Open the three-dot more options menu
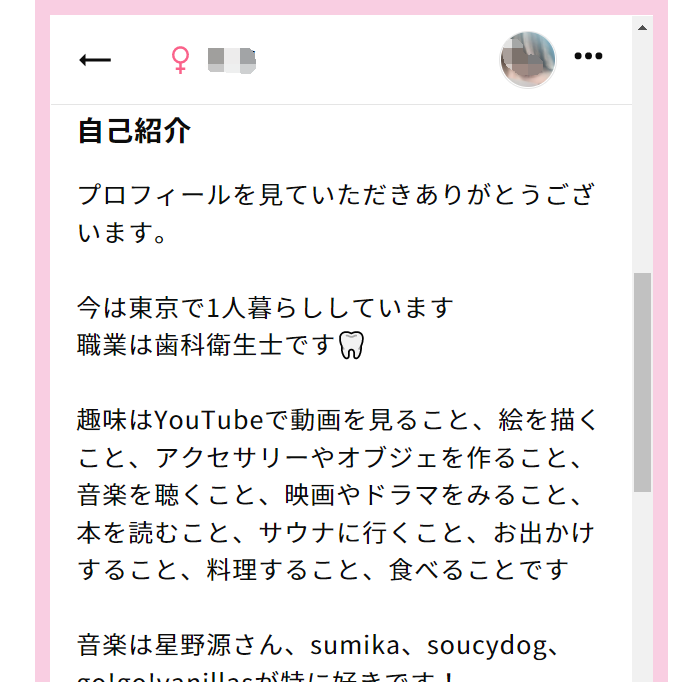This screenshot has width=682, height=682. pyautogui.click(x=588, y=56)
